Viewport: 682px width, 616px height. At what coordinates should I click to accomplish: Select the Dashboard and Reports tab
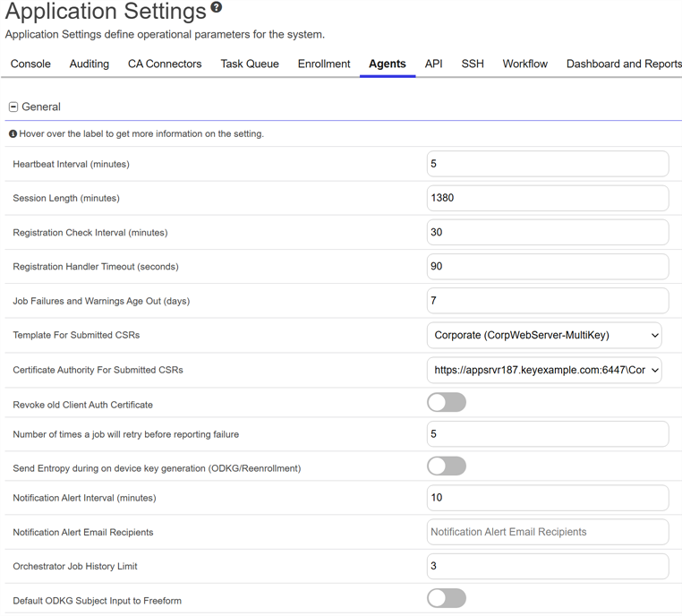[x=624, y=64]
